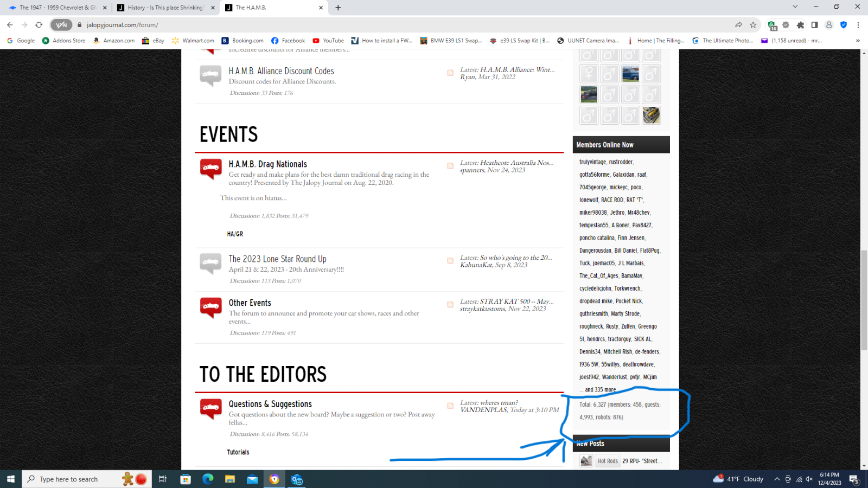The width and height of the screenshot is (868, 488).
Task: Open a new browser tab
Action: coord(338,8)
